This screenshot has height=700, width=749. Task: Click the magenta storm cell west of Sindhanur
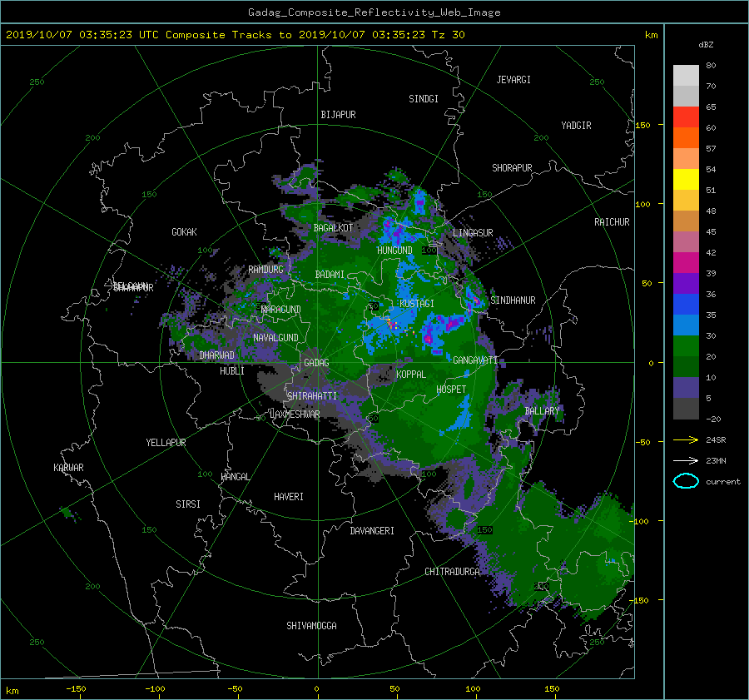pyautogui.click(x=476, y=300)
